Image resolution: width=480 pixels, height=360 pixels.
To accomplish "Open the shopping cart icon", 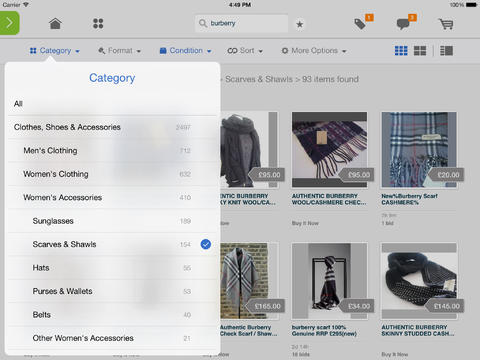I will click(x=446, y=24).
